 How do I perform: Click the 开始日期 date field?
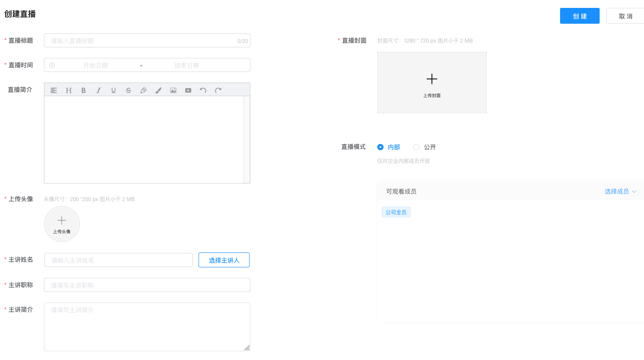click(96, 65)
